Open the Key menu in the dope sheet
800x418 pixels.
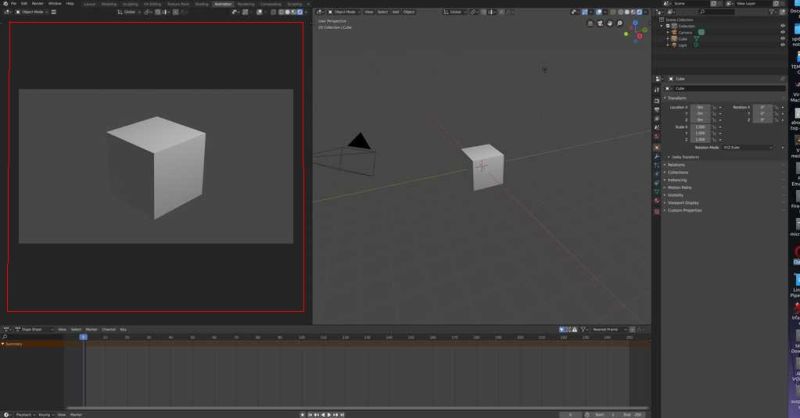[123, 330]
